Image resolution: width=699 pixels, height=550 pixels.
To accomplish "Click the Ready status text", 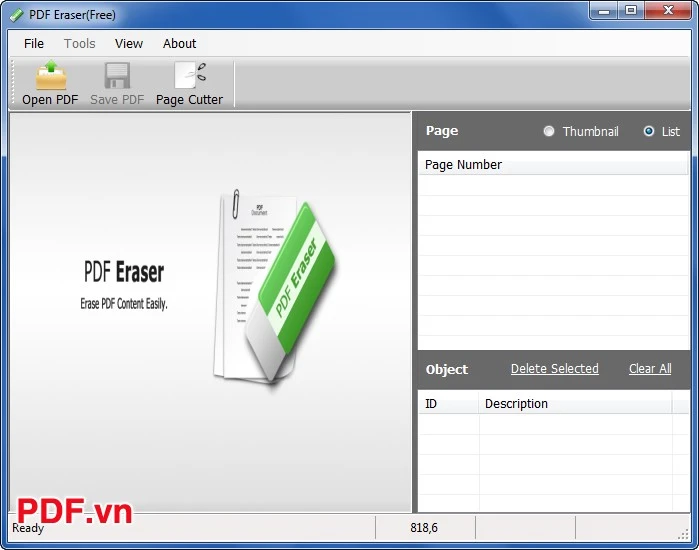I will click(28, 528).
